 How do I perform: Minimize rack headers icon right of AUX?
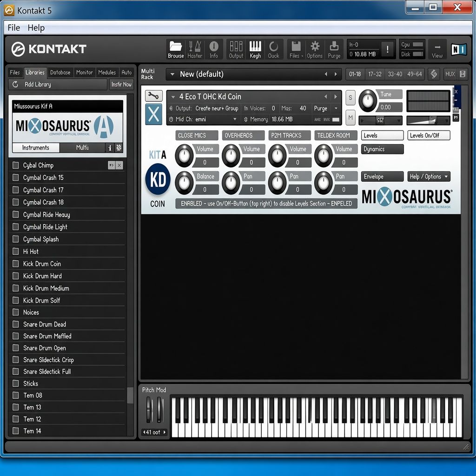(x=463, y=74)
